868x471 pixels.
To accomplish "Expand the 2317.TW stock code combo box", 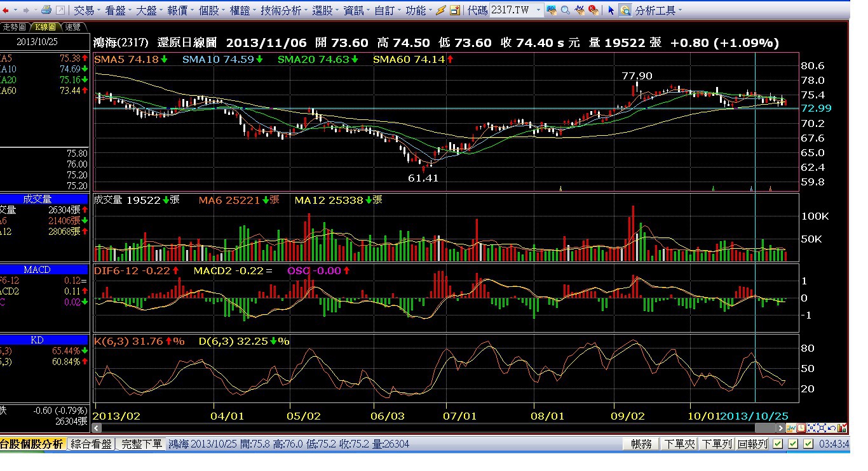I will point(539,11).
